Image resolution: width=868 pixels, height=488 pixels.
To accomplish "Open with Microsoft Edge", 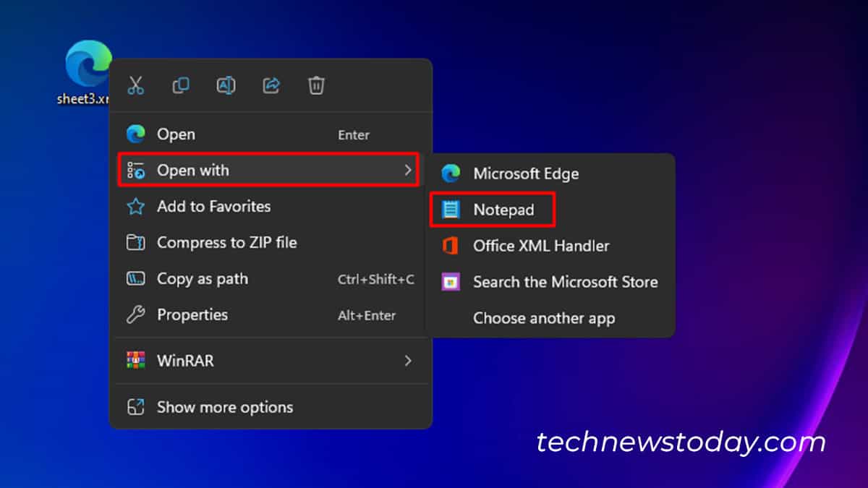I will click(x=550, y=174).
